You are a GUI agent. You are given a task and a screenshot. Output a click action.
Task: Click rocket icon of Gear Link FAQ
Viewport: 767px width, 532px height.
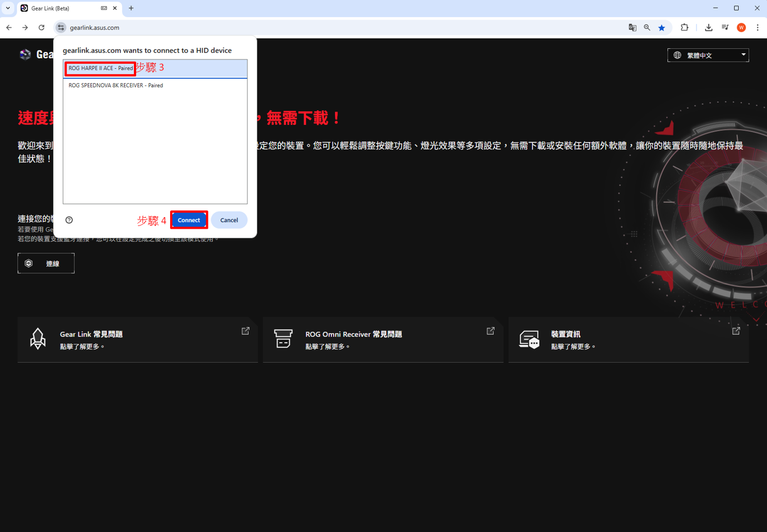(x=38, y=339)
